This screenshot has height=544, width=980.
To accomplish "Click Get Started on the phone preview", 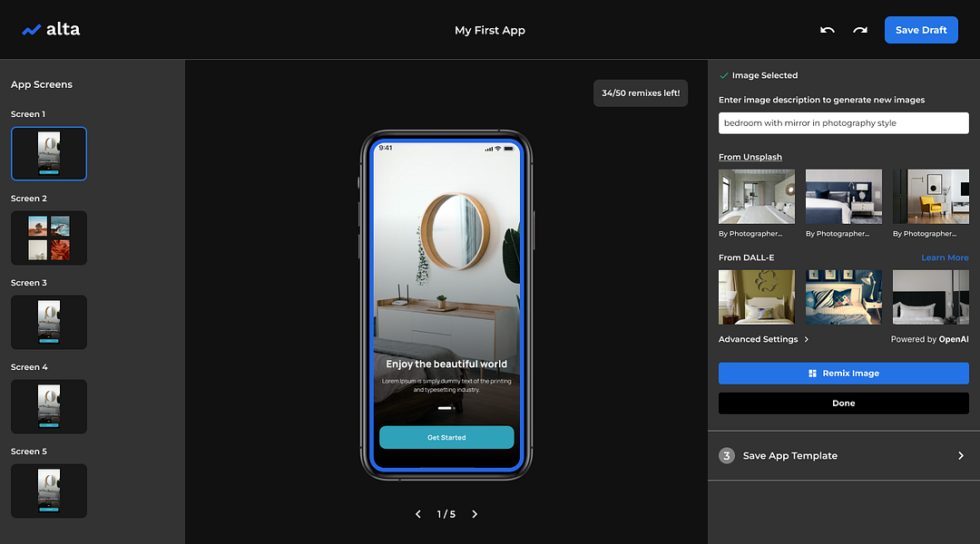I will [x=446, y=437].
